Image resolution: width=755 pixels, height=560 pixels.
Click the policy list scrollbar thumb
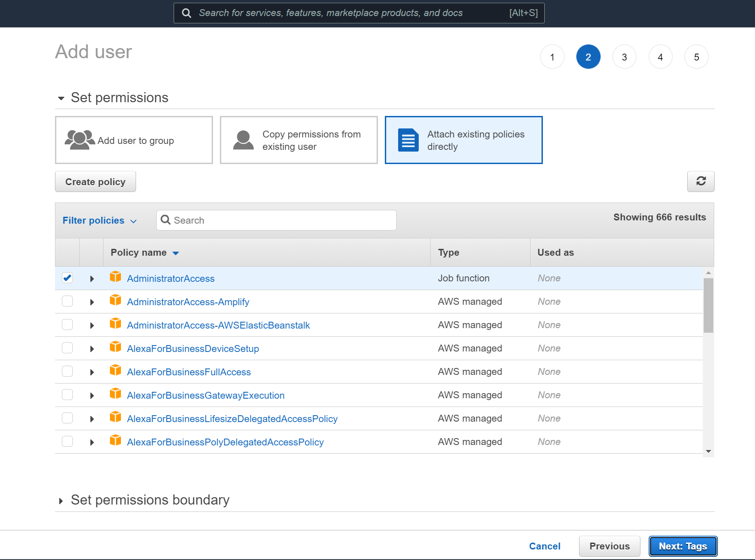708,305
